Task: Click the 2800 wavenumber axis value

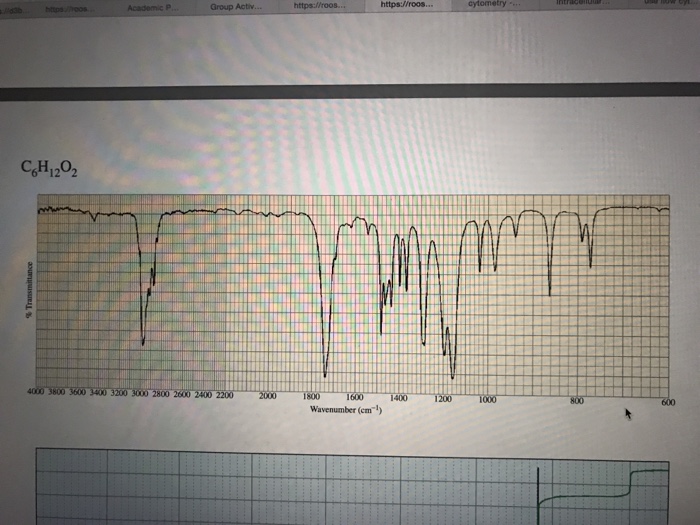Action: click(x=161, y=394)
